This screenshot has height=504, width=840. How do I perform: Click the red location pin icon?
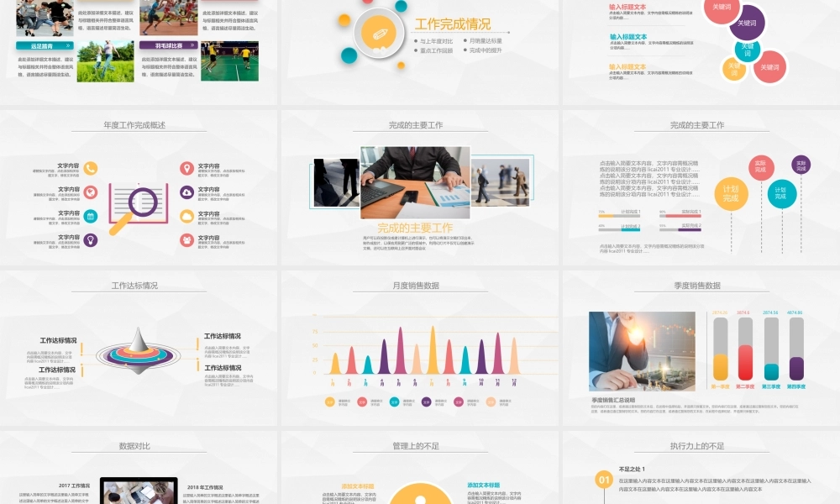186,168
